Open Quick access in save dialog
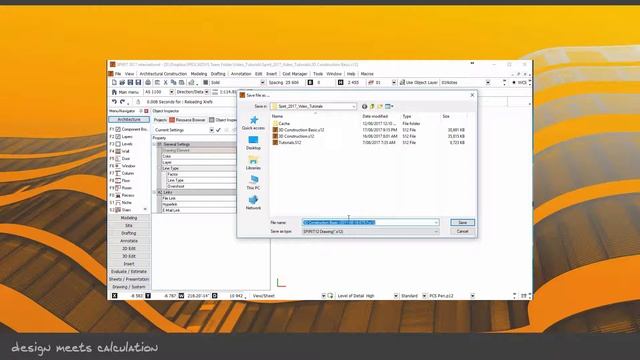Screen dimensions: 640x360 253,122
